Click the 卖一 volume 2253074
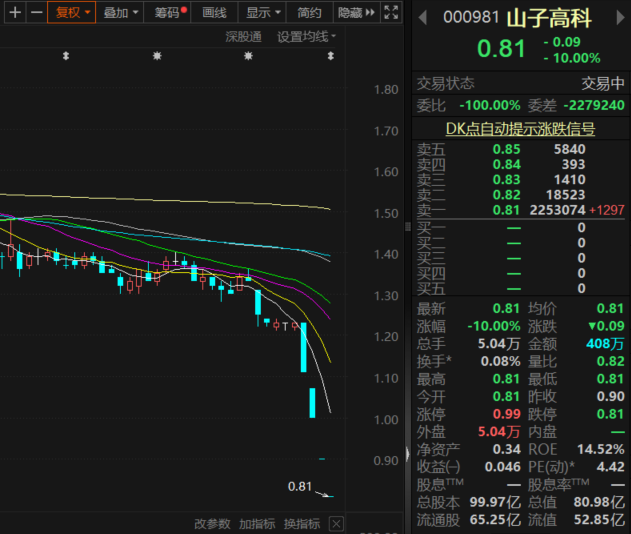This screenshot has width=631, height=534. pos(557,210)
